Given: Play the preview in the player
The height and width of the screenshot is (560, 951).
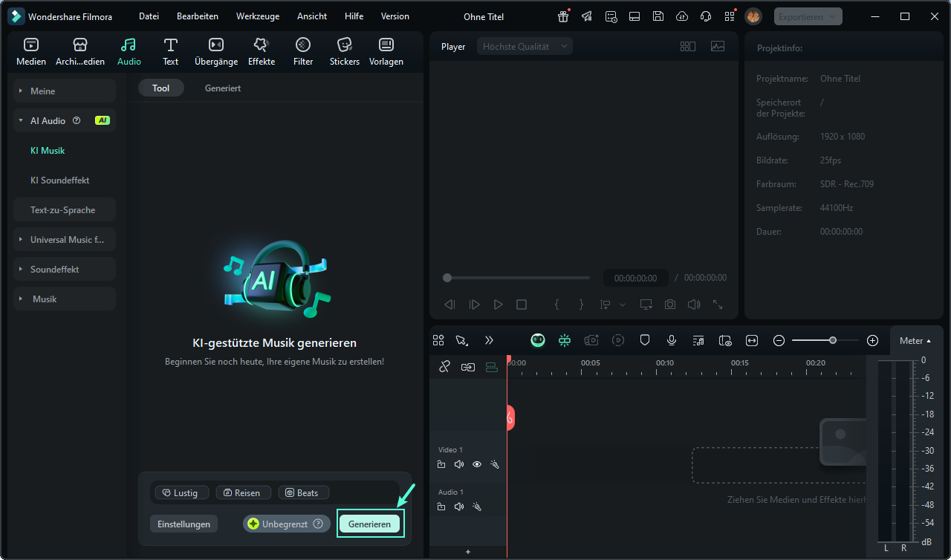Looking at the screenshot, I should [x=498, y=305].
